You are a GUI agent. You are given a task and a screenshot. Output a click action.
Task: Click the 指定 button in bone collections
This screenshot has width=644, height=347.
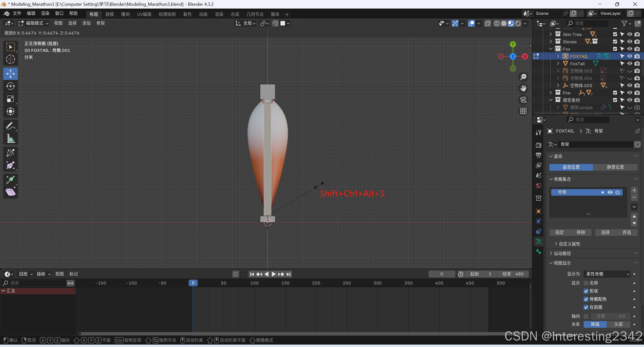pyautogui.click(x=560, y=232)
